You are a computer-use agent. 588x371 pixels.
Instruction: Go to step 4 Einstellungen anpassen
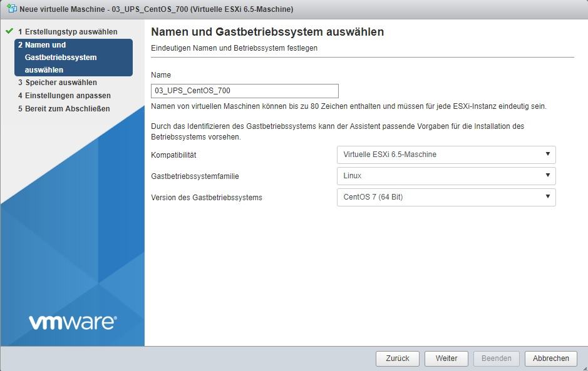[x=64, y=96]
